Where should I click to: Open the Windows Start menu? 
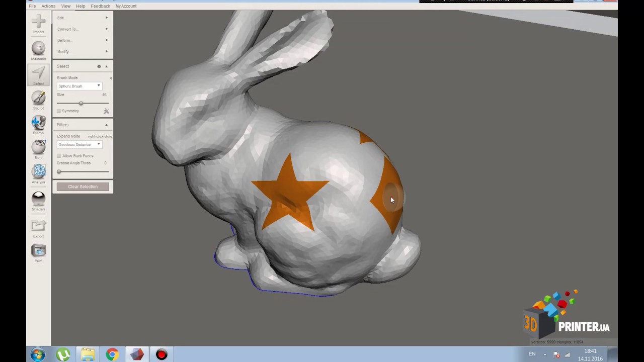pyautogui.click(x=37, y=354)
